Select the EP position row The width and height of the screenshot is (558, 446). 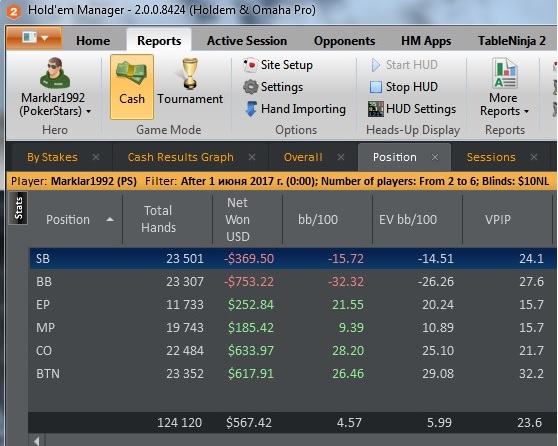click(293, 305)
